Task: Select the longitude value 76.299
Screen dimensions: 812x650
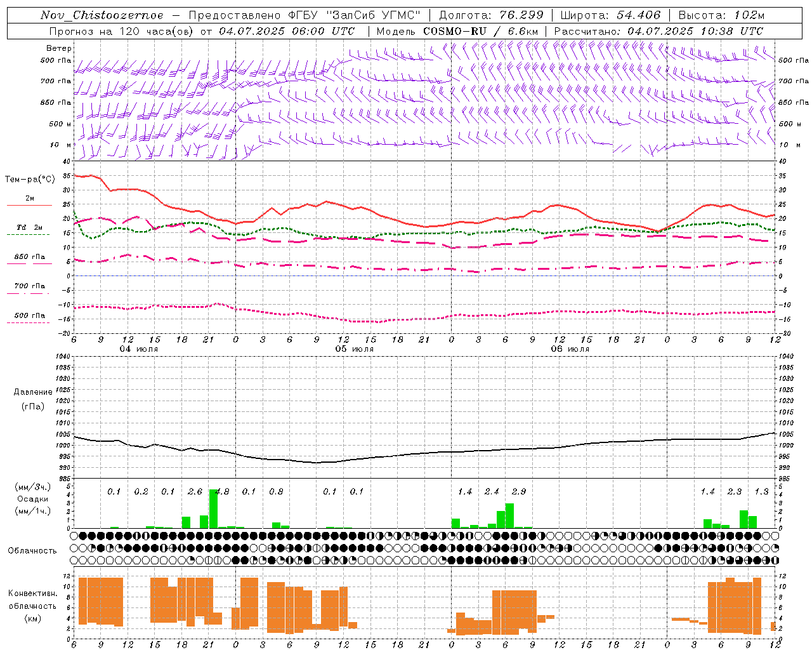Action: pos(519,15)
